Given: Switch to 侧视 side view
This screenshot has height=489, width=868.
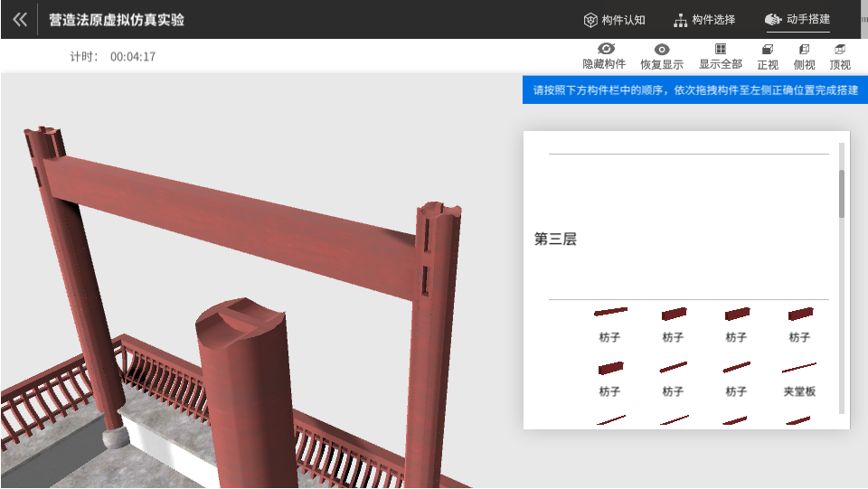Looking at the screenshot, I should tap(804, 56).
